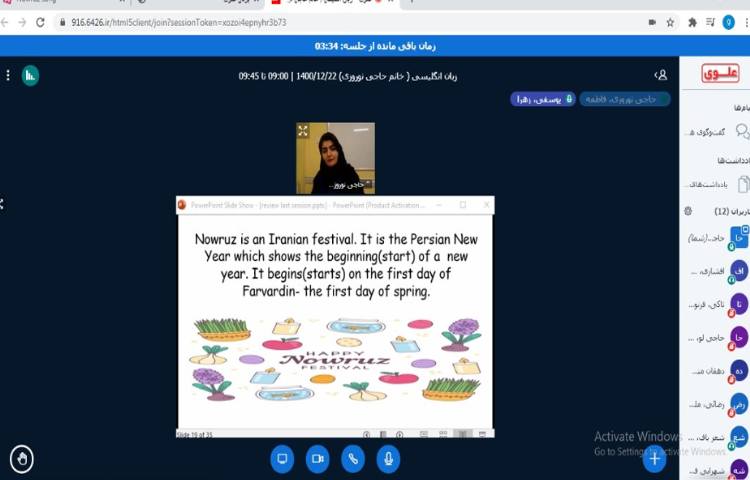Click the fullscreen icon on webcam video
The height and width of the screenshot is (480, 750).
304,131
